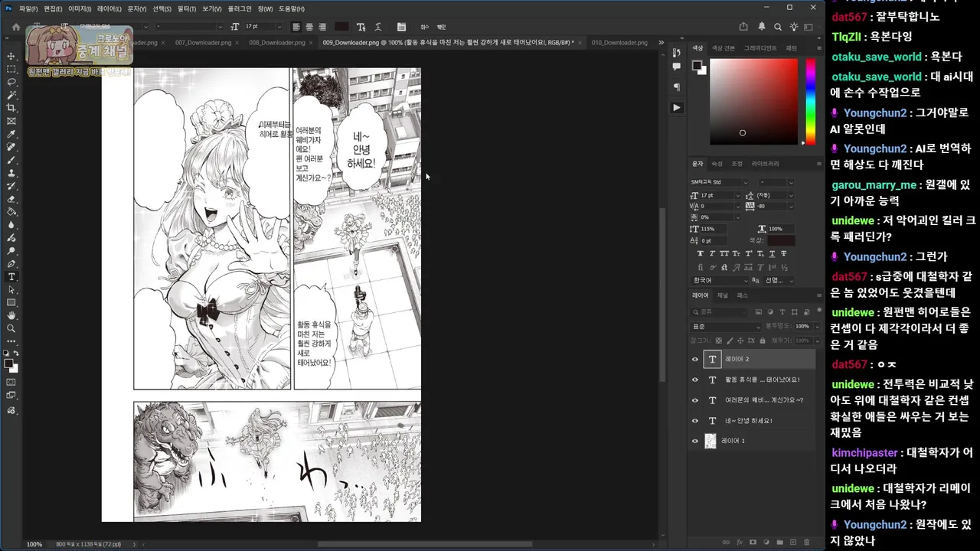Select the Blur tool
Viewport: 980px width, 551px height.
click(11, 225)
